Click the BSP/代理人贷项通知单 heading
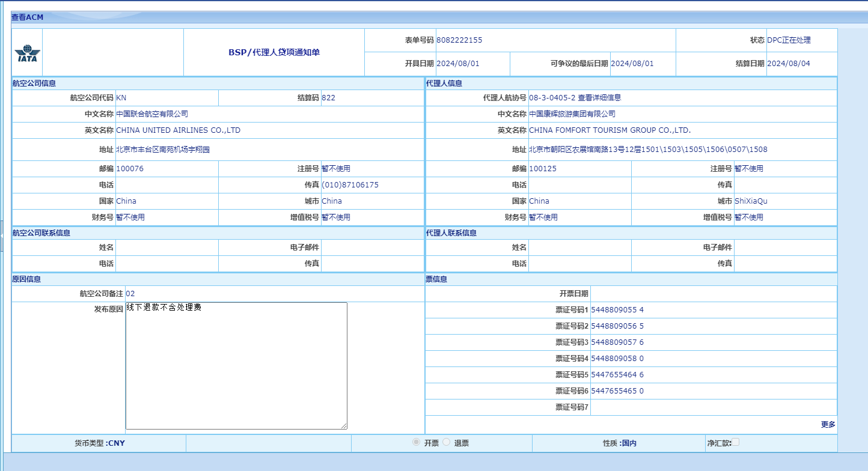The width and height of the screenshot is (868, 471). 274,52
